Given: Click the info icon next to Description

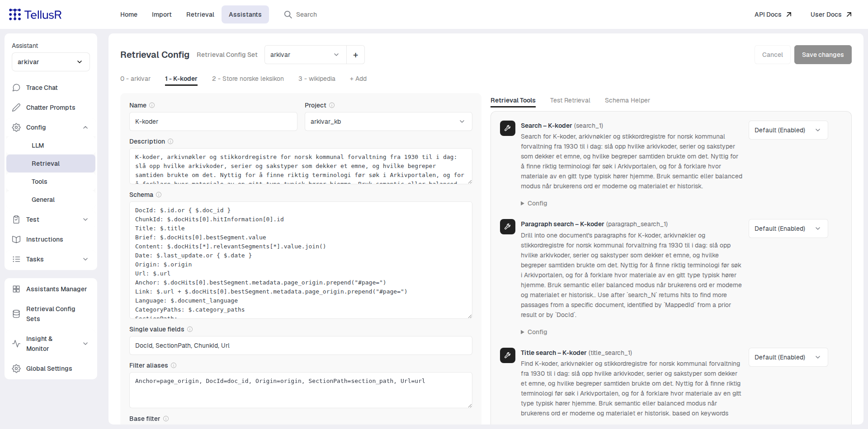Looking at the screenshot, I should click(x=170, y=141).
